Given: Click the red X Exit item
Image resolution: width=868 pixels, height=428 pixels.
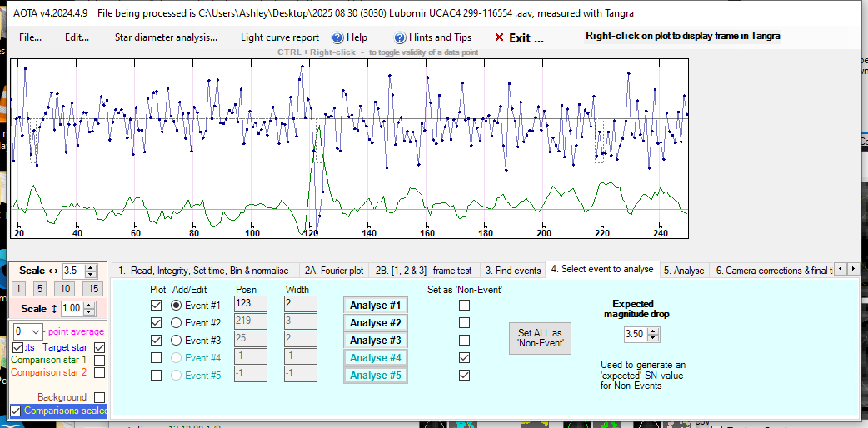Looking at the screenshot, I should pos(518,37).
